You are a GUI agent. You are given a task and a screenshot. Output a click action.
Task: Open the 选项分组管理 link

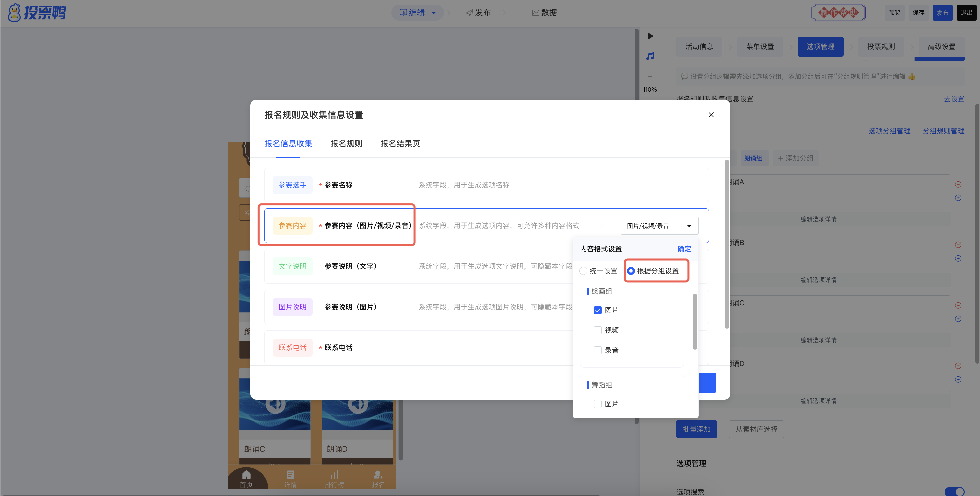(x=889, y=131)
